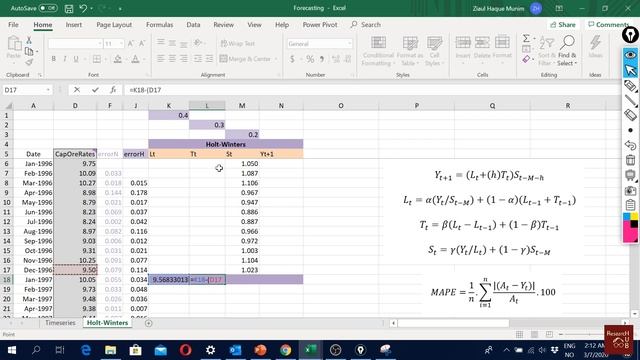Click the Fill Color bucket icon

(x=118, y=59)
